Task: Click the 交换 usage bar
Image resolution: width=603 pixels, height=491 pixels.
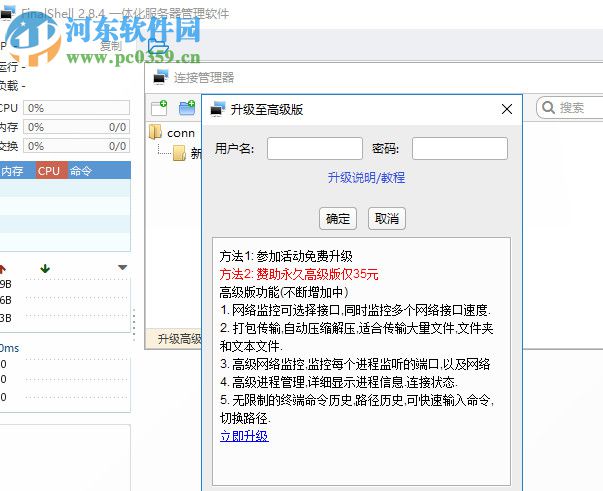Action: coord(77,146)
